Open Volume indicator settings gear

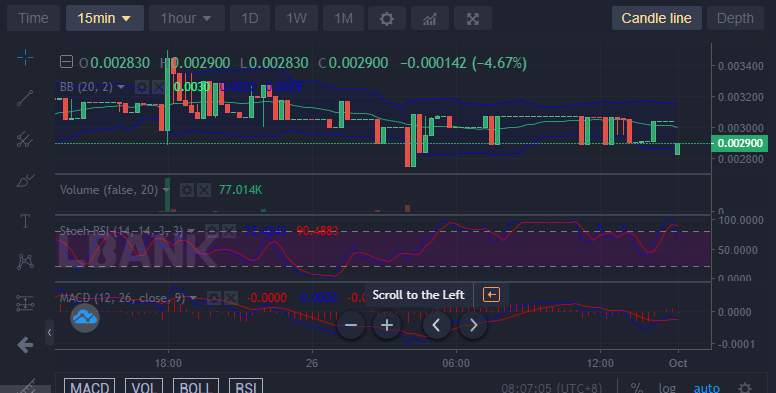pyautogui.click(x=187, y=190)
